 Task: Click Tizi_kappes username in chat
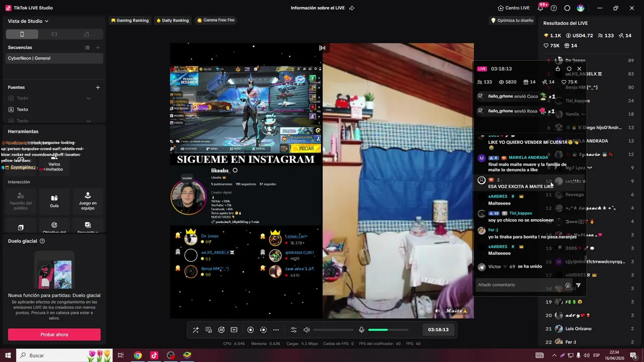(x=521, y=213)
